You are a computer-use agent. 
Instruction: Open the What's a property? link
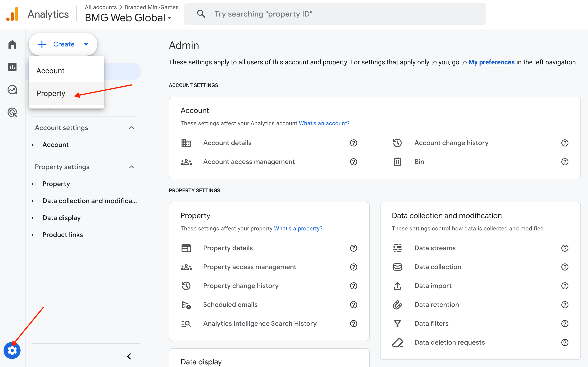point(298,229)
